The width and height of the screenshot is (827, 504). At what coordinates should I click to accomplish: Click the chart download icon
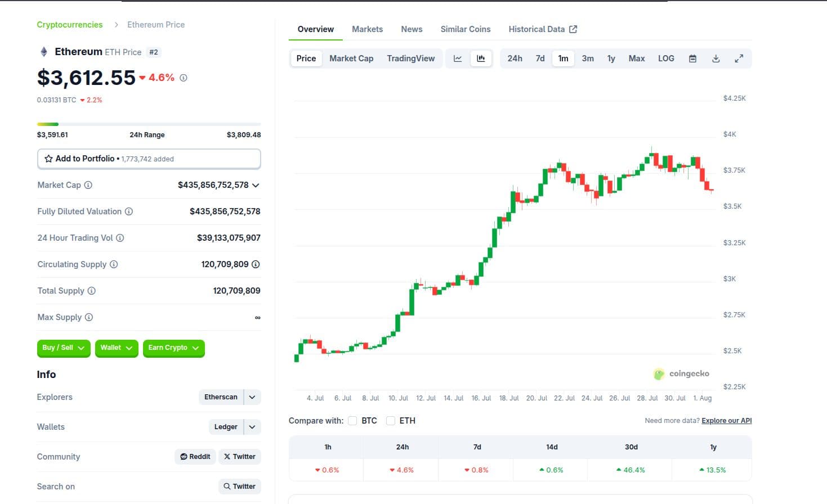716,58
